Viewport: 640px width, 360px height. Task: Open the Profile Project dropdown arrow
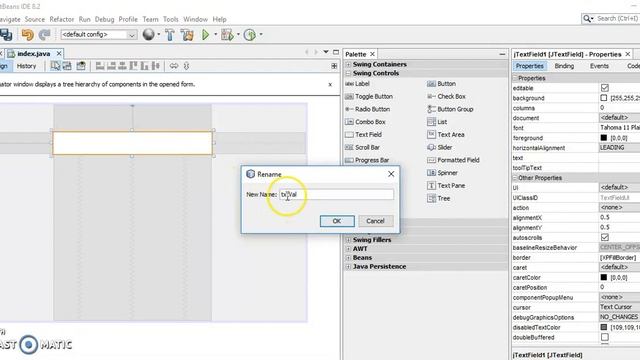pyautogui.click(x=261, y=35)
